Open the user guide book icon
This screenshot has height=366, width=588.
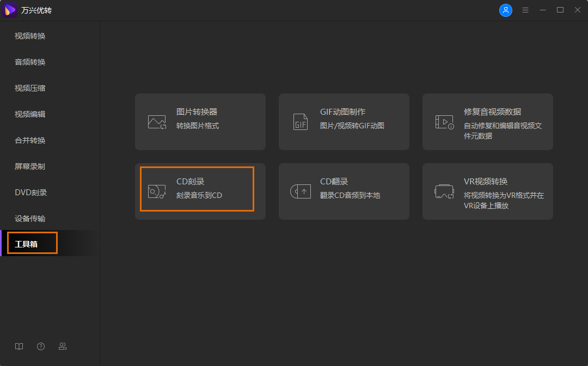tap(19, 346)
